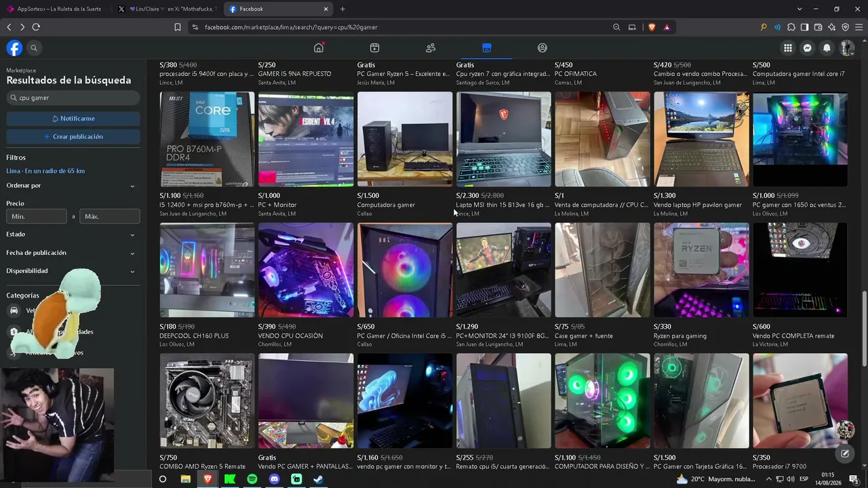868x488 pixels.
Task: Open Brave Shields lion icon
Action: pyautogui.click(x=652, y=27)
